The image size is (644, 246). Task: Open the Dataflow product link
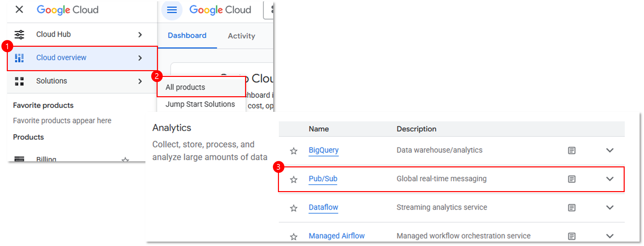pos(323,207)
